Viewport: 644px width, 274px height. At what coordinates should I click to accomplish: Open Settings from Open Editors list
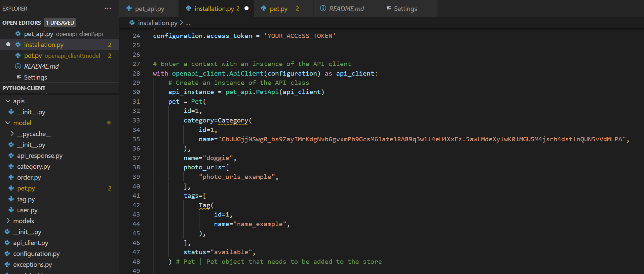click(x=59, y=77)
